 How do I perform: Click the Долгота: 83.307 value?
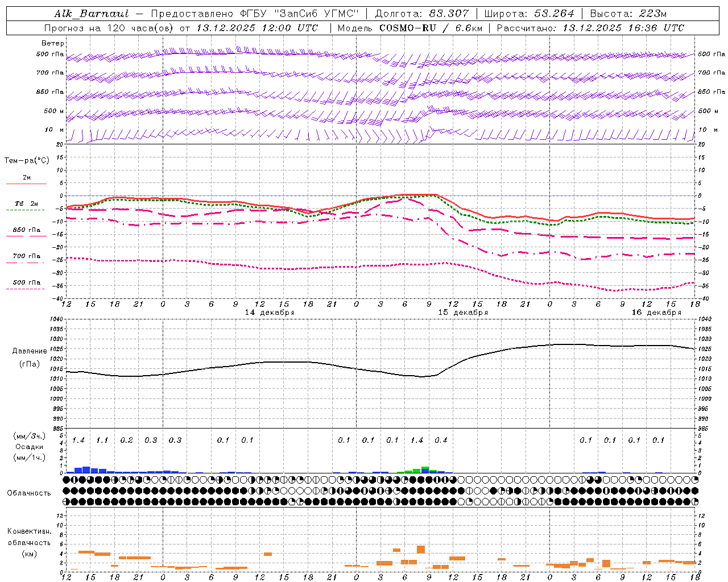pos(422,14)
